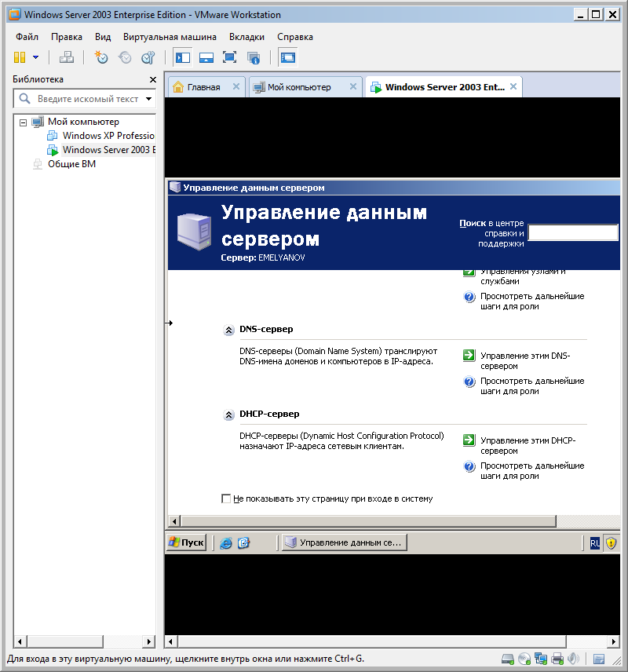628x672 pixels.
Task: Click the help icon under DNS-сервер
Action: [469, 382]
